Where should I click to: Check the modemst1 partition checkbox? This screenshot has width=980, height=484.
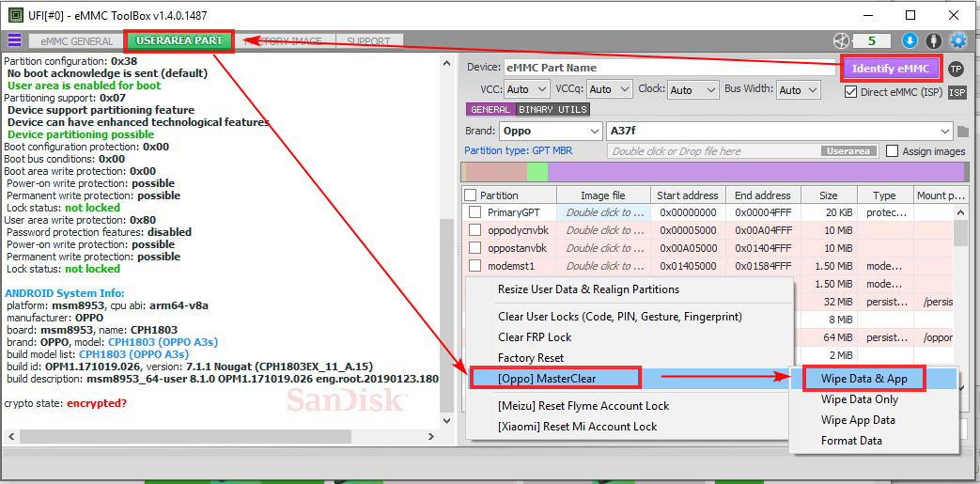(x=475, y=266)
